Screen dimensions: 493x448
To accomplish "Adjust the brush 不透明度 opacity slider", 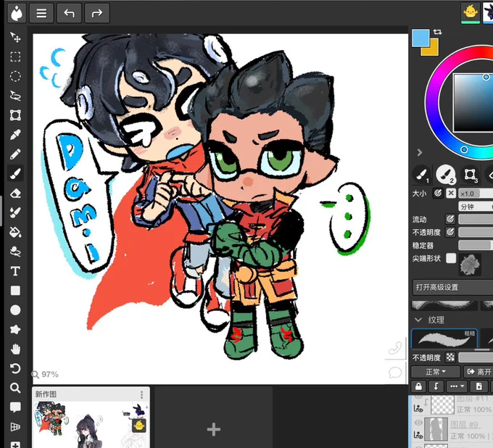I will 476,232.
